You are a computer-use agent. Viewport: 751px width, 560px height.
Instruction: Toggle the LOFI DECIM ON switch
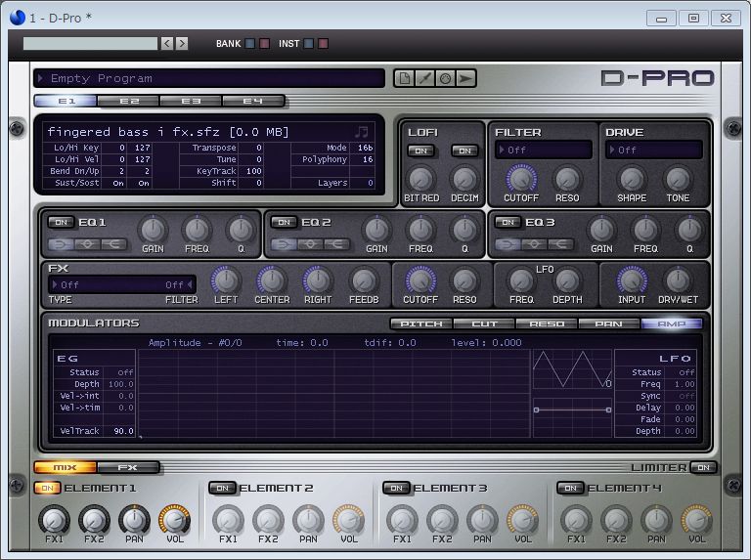point(464,151)
